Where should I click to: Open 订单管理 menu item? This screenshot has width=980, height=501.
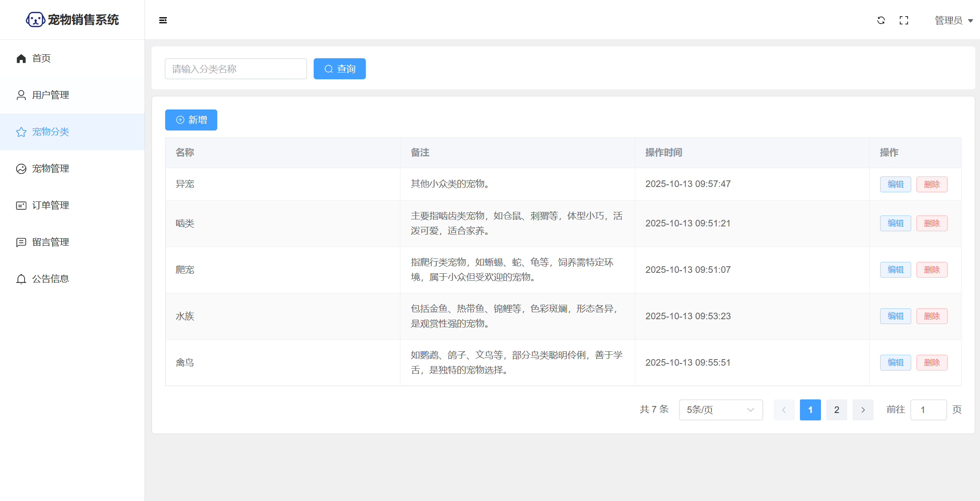pos(50,205)
